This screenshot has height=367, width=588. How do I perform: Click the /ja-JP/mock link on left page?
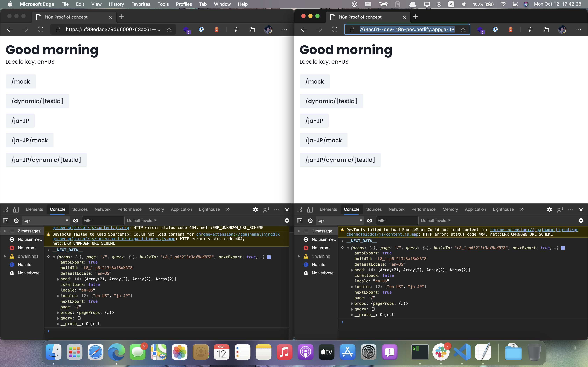[30, 140]
